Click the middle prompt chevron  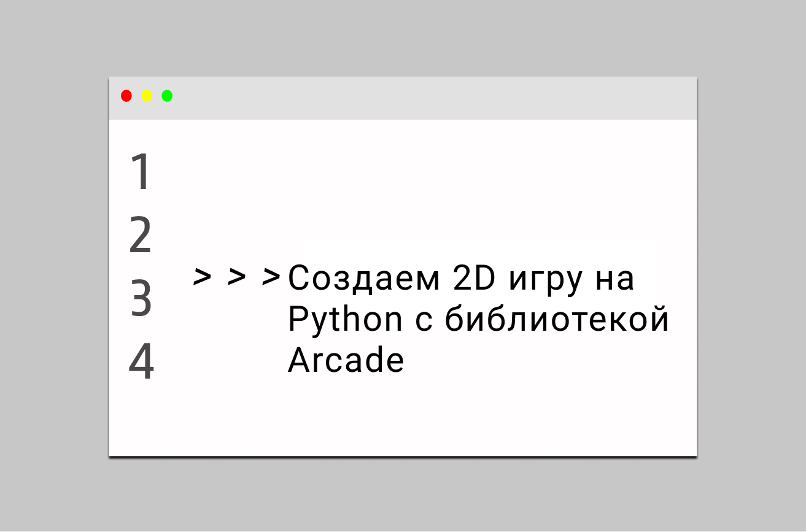coord(236,277)
